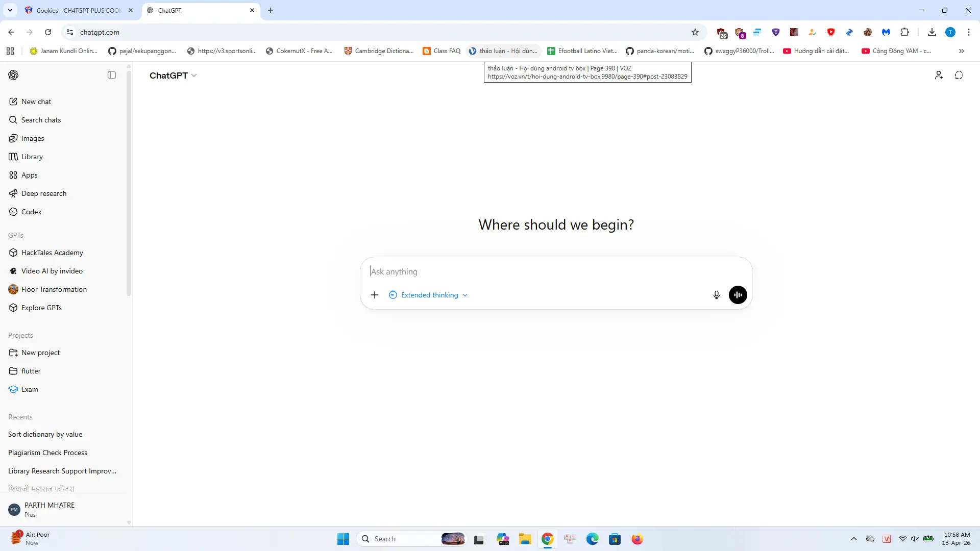
Task: Open the bookmarks apps grid icon
Action: pyautogui.click(x=10, y=51)
